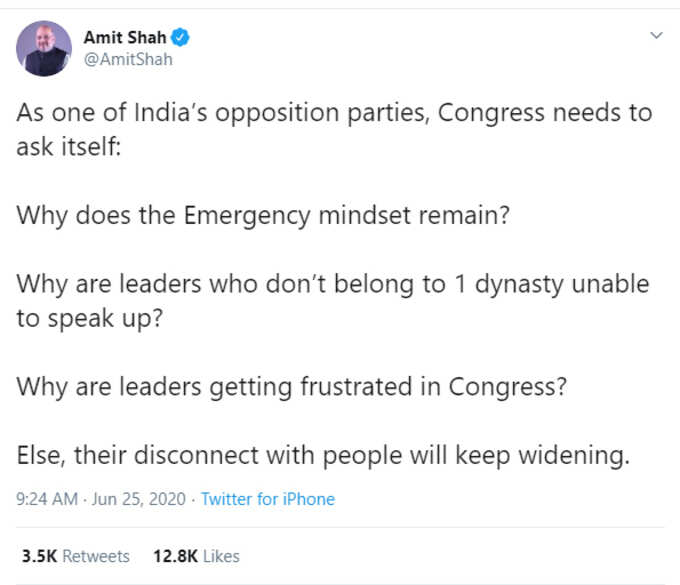Open the @AmitShah handle link
This screenshot has height=585, width=680.
pos(128,59)
